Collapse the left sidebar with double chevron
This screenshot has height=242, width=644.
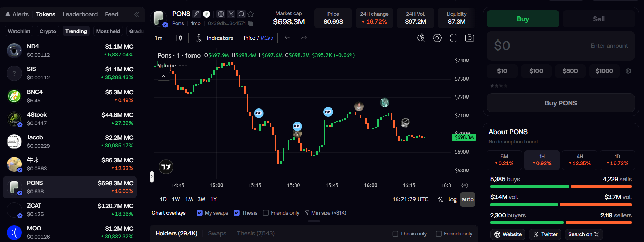click(137, 14)
